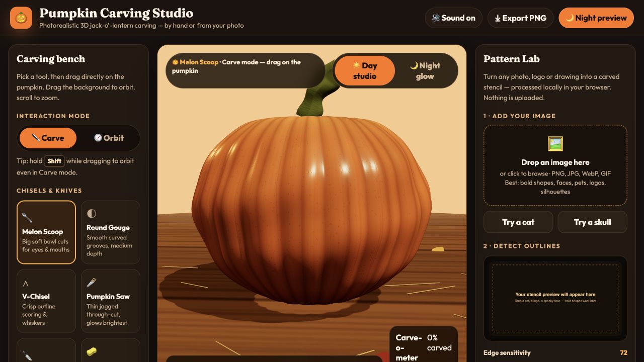644x362 pixels.
Task: Load the Try a skull sample
Action: click(x=593, y=222)
